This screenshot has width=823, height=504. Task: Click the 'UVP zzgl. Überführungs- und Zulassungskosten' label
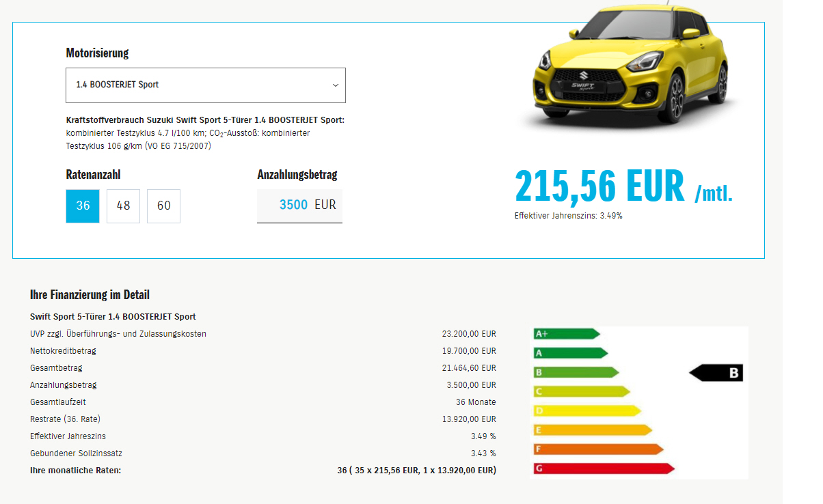tap(118, 334)
